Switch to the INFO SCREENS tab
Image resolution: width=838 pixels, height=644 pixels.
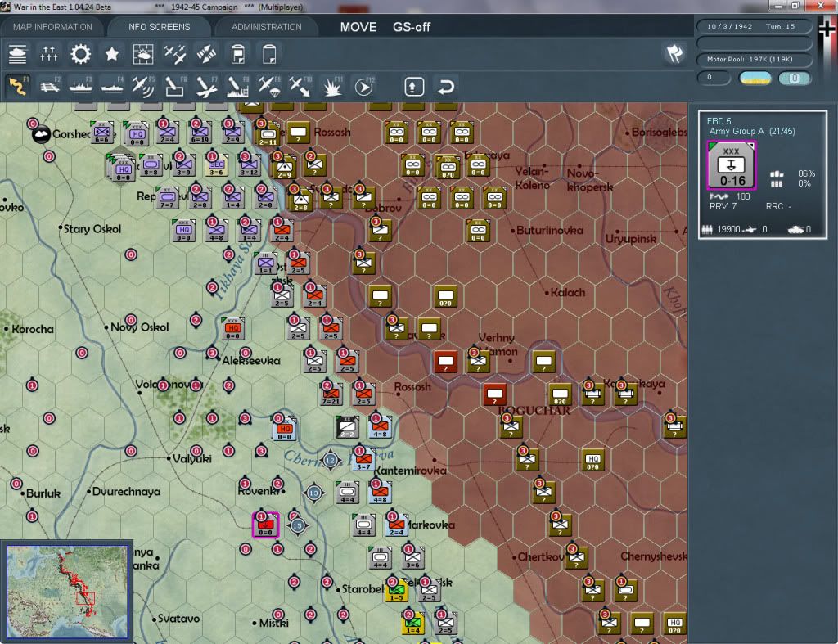point(158,27)
